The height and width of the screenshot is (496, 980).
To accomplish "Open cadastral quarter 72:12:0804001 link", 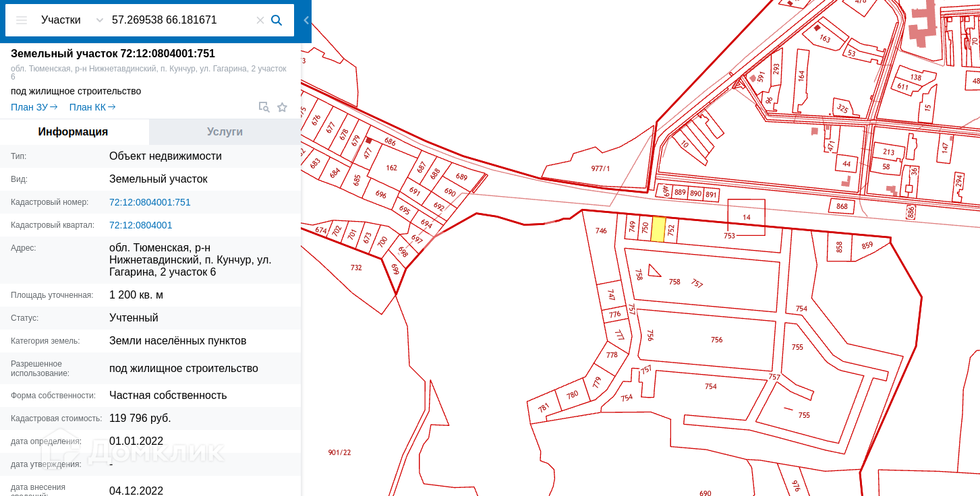I will 141,225.
